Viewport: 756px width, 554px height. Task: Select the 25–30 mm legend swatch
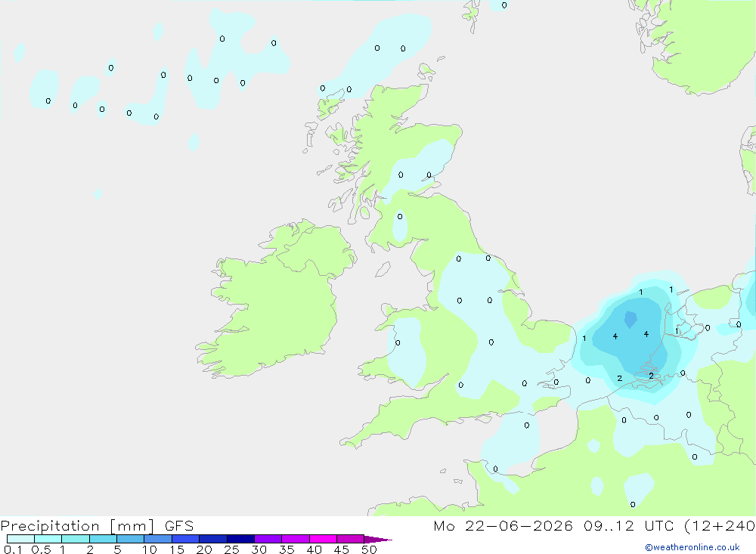(x=240, y=539)
